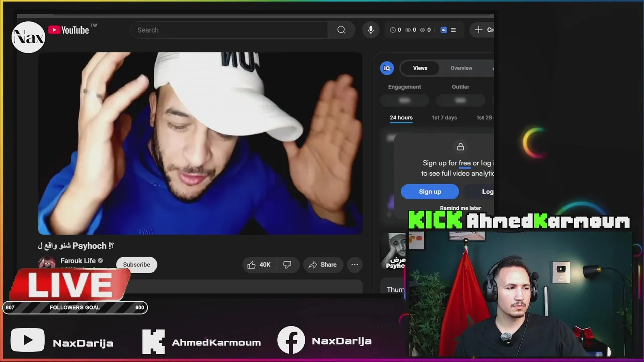Screen dimensions: 644x362
Task: Focus the YouTube search field
Action: [229, 30]
